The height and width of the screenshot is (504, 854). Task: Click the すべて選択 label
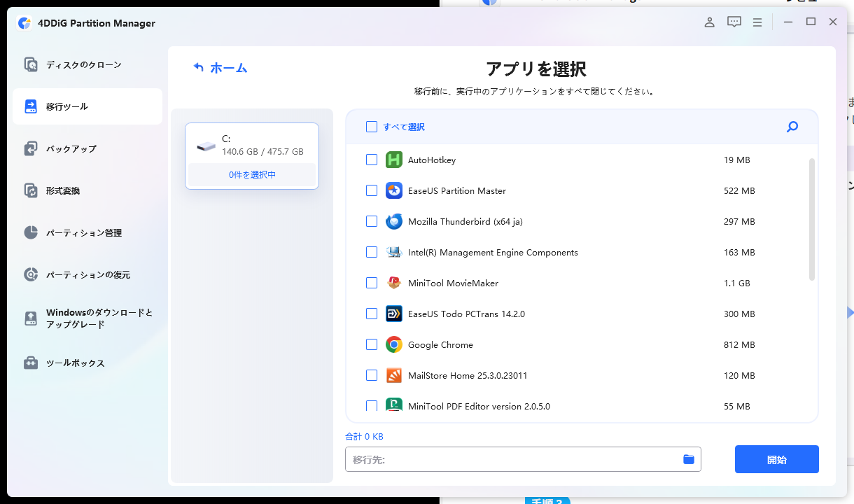click(404, 127)
